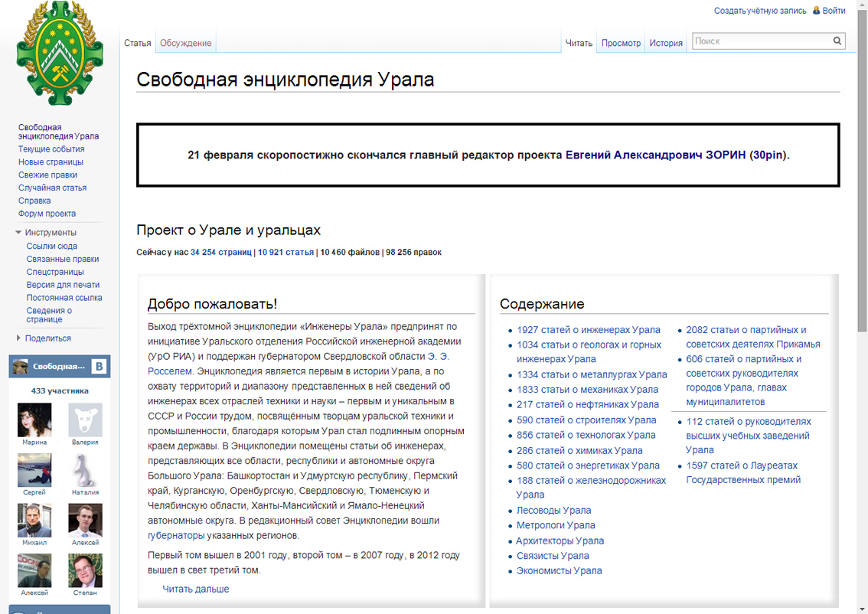This screenshot has width=868, height=614.
Task: Open 188 статей о железнодорожниках Урала
Action: tap(591, 487)
